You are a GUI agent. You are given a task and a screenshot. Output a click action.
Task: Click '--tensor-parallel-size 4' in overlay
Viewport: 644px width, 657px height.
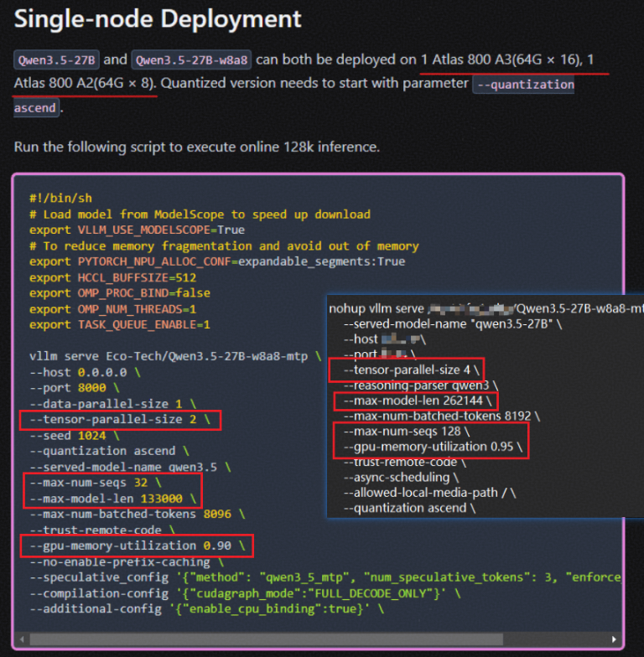click(411, 370)
